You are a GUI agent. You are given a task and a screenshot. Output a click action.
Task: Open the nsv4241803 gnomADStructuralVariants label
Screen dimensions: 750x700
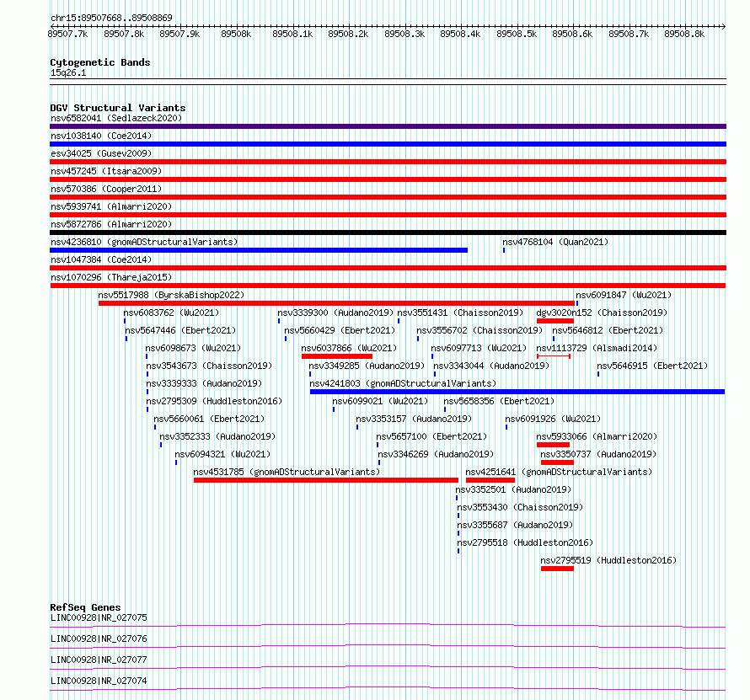point(403,383)
